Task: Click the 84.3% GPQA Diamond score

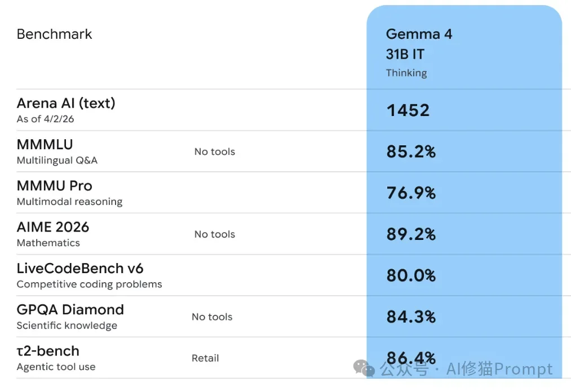Action: pos(411,317)
